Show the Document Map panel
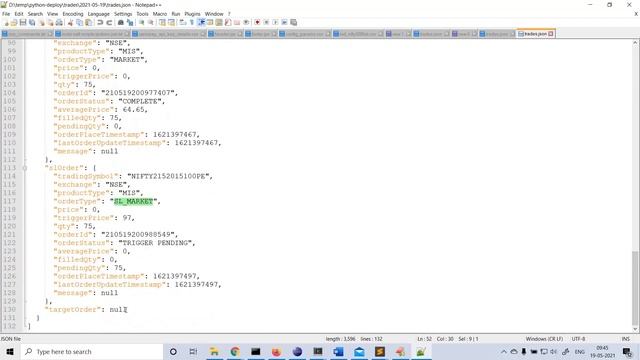 219,22
